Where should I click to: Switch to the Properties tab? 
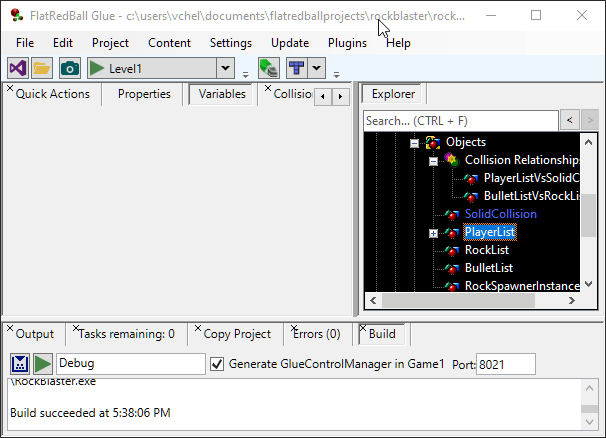[144, 94]
